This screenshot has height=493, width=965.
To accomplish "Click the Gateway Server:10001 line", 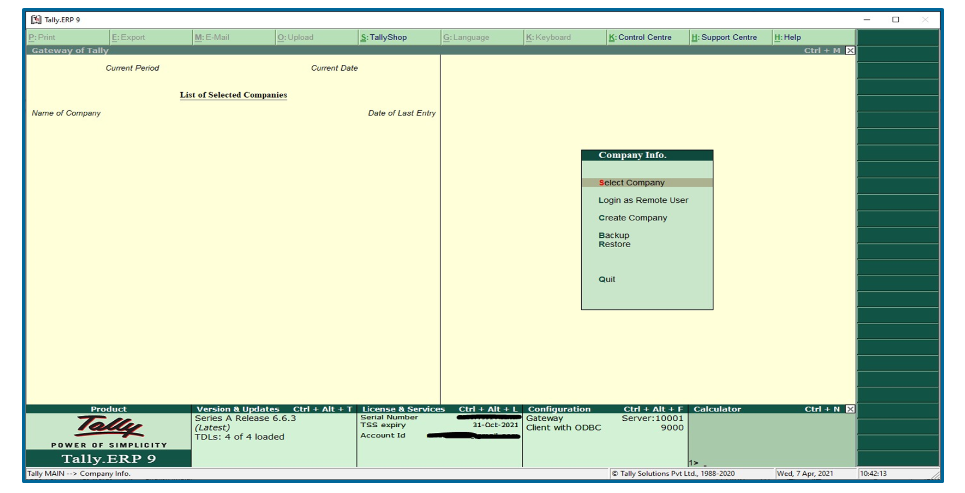I will [605, 419].
